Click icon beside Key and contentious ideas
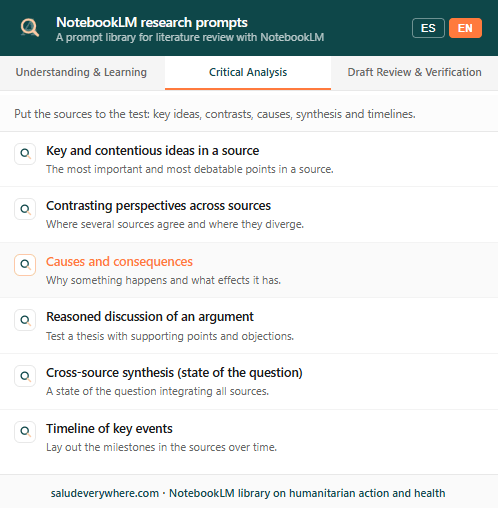This screenshot has height=508, width=498. [25, 154]
